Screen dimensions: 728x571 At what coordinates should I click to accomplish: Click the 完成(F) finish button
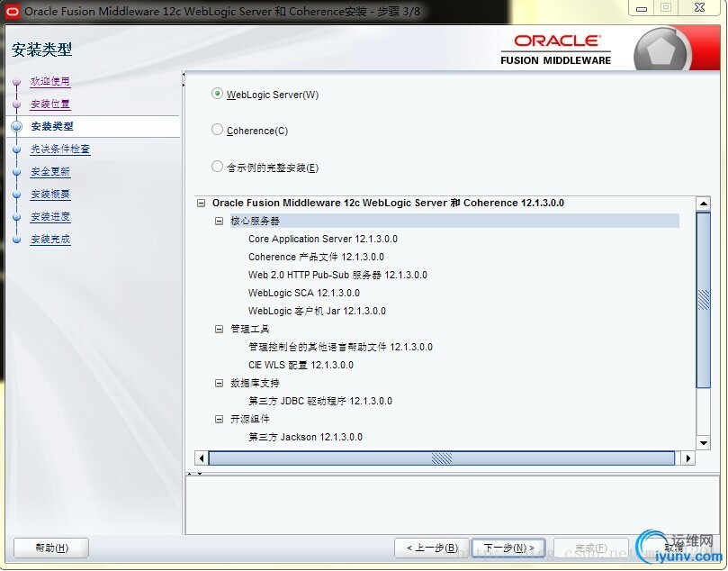(591, 548)
